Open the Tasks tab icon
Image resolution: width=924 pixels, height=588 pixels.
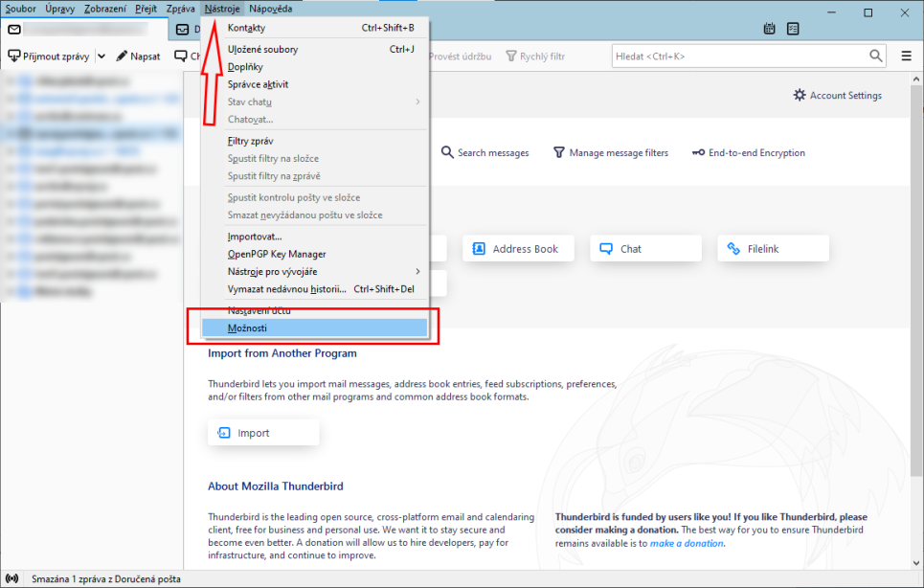(793, 29)
